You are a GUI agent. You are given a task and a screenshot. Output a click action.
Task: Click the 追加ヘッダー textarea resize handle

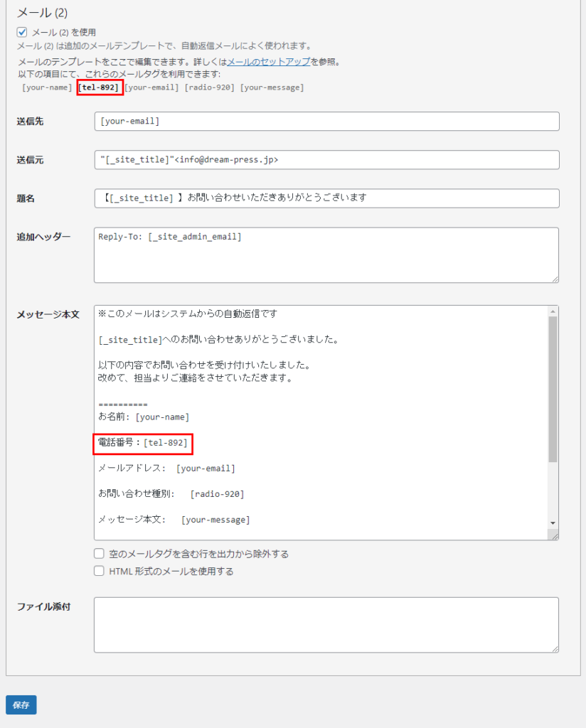click(x=554, y=278)
